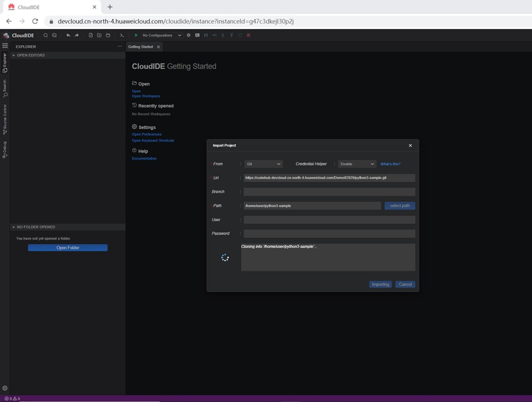This screenshot has height=402, width=532.
Task: Click the Branch input field
Action: pyautogui.click(x=329, y=192)
